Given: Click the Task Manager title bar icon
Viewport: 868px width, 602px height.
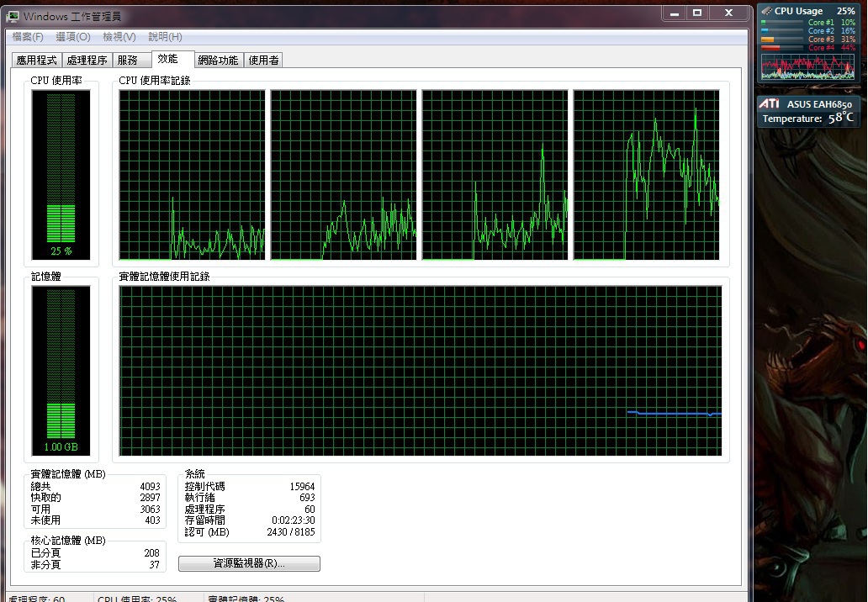Looking at the screenshot, I should (x=14, y=14).
